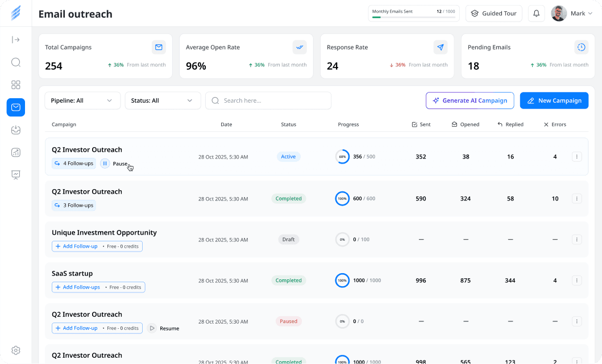The height and width of the screenshot is (364, 602).
Task: Open three-dot menu for SaaS startup row
Action: [x=576, y=281]
